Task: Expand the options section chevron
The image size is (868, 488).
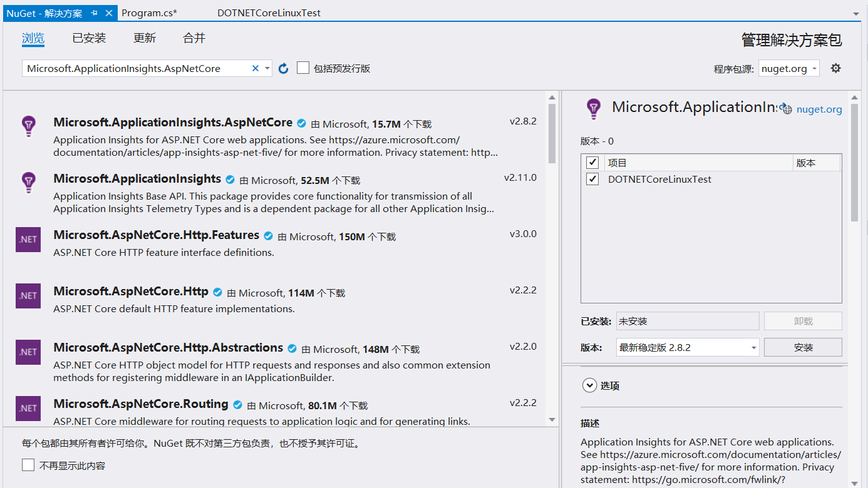Action: (589, 385)
